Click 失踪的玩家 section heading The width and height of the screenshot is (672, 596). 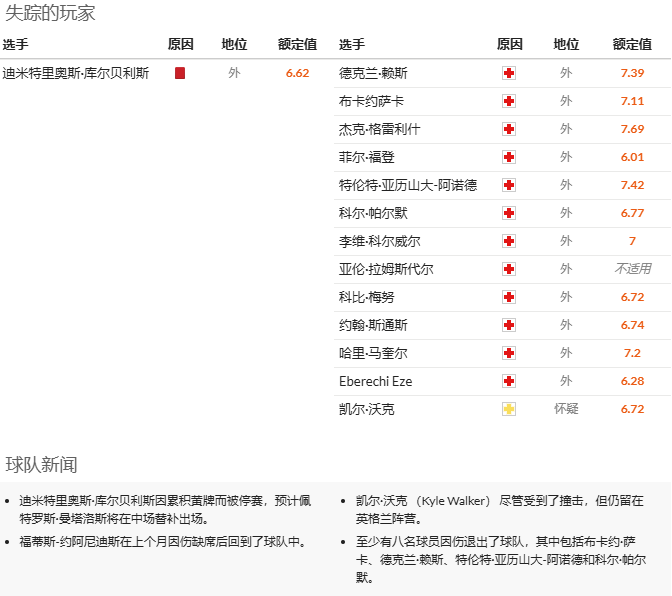[x=51, y=13]
